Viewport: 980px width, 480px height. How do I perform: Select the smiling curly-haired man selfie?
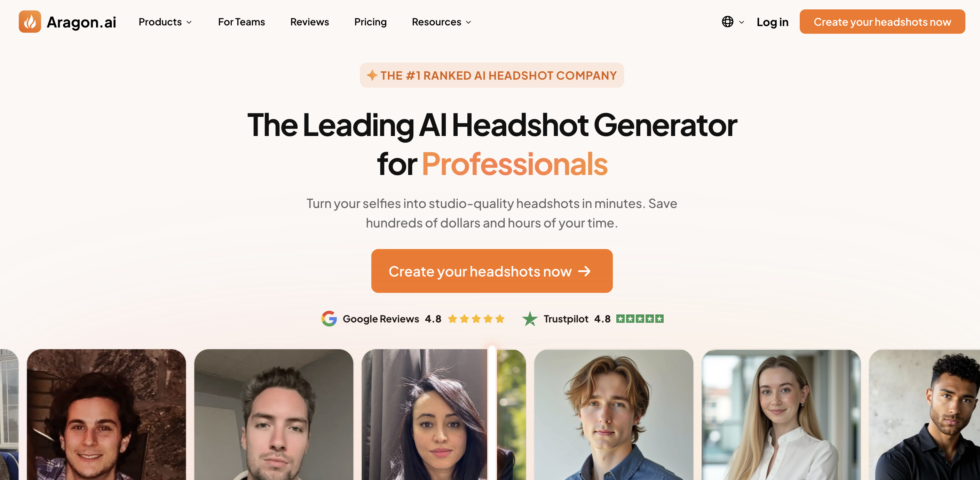[106, 415]
